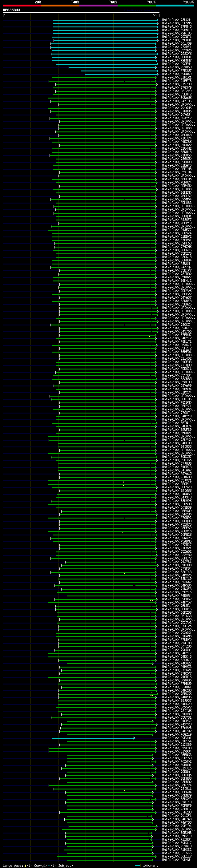Select hit label UniRef100_A9SEN4

point(177,64)
